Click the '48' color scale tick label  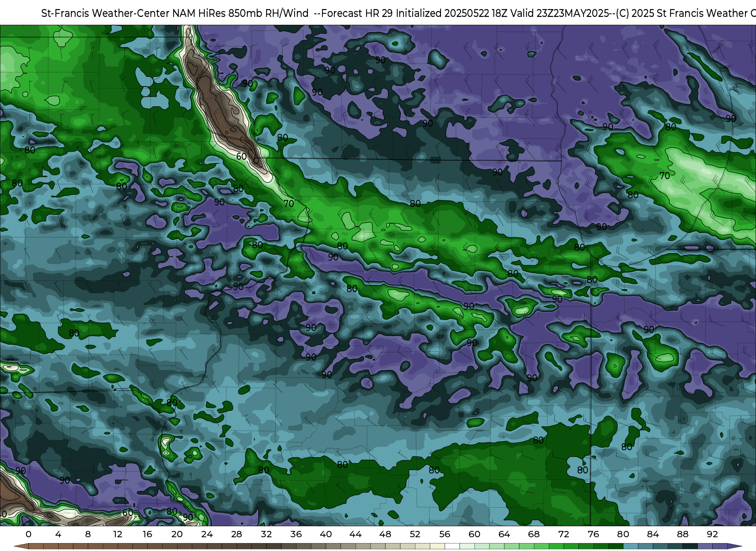[x=385, y=534]
